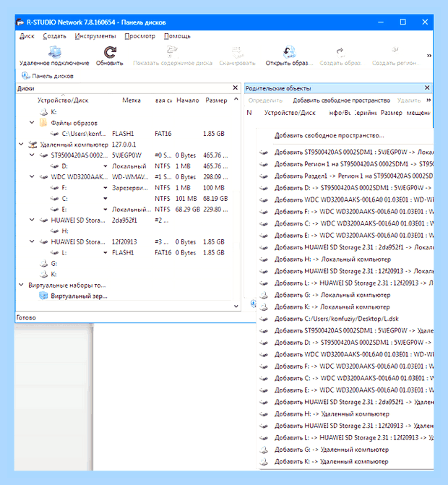Open the Диск menu
This screenshot has width=448, height=485.
click(27, 36)
